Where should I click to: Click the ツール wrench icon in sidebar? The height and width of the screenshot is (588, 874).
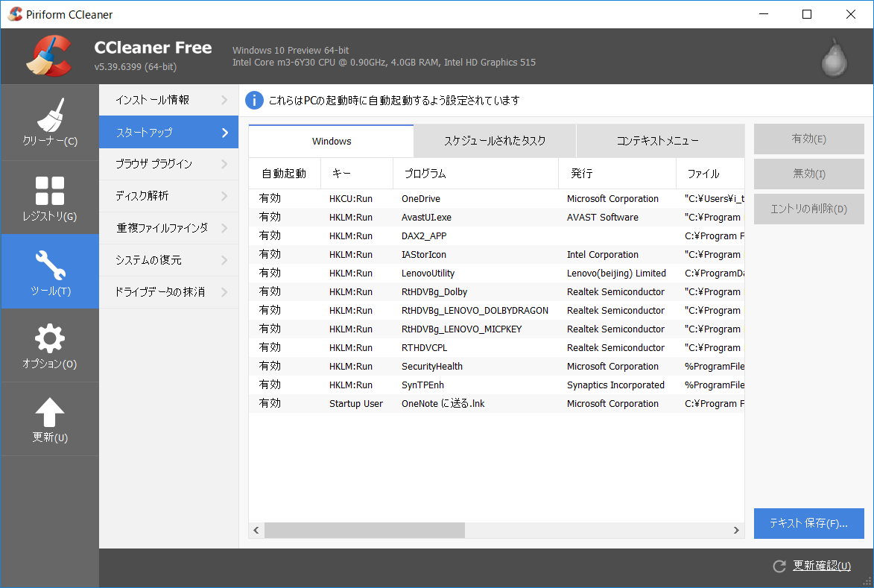[49, 263]
